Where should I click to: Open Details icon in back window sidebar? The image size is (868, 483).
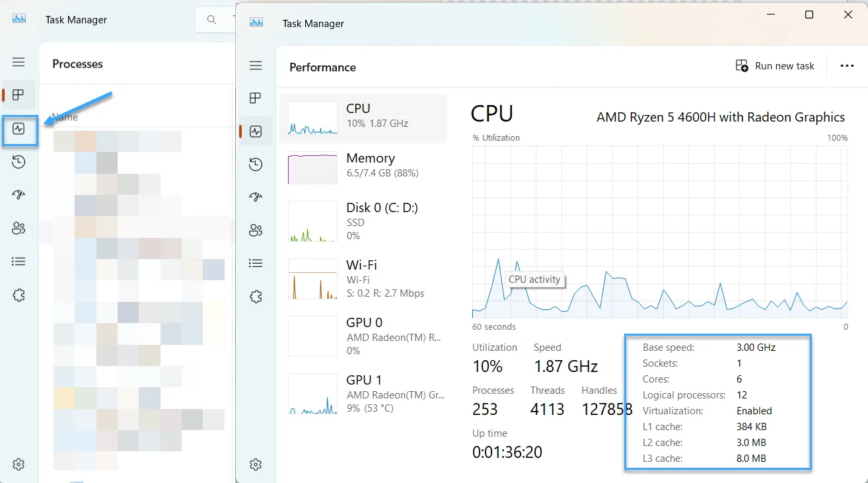pyautogui.click(x=18, y=262)
